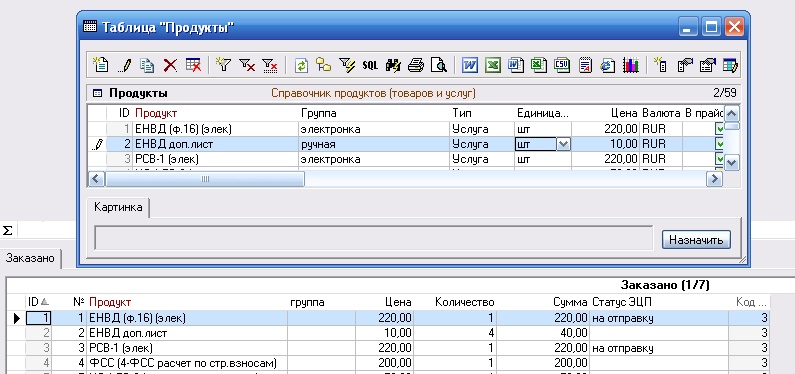Select the product cell ЕНВД (ф.16) (элек) in the products table
795x374 pixels.
click(215, 129)
